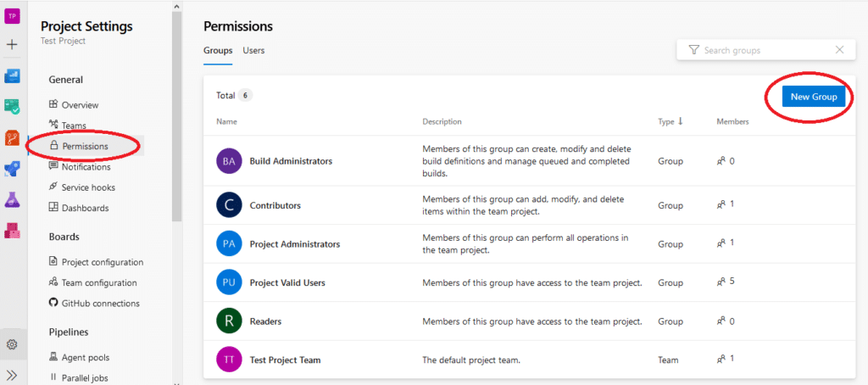
Task: Click the plus (new item) icon
Action: [12, 44]
